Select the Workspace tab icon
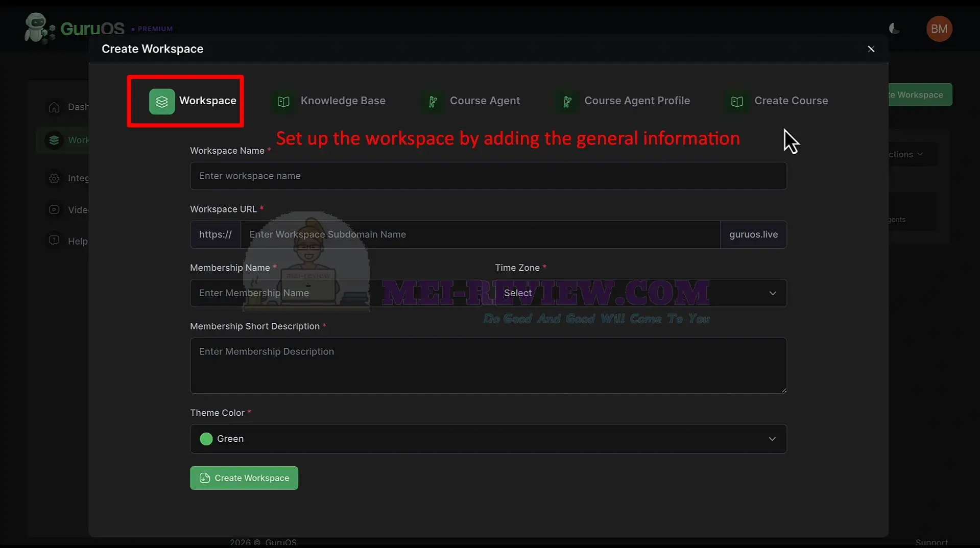The height and width of the screenshot is (548, 980). 162,101
